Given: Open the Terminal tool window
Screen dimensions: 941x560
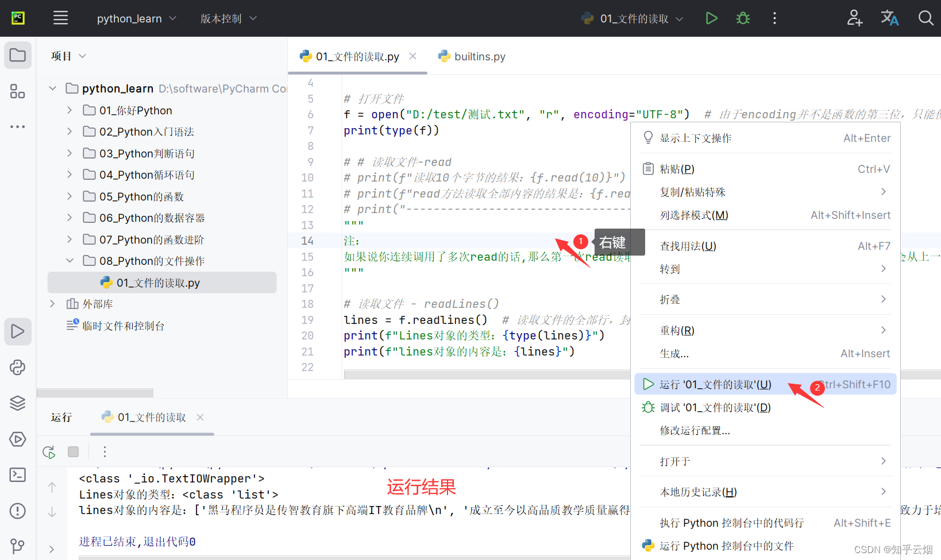Looking at the screenshot, I should [x=18, y=475].
